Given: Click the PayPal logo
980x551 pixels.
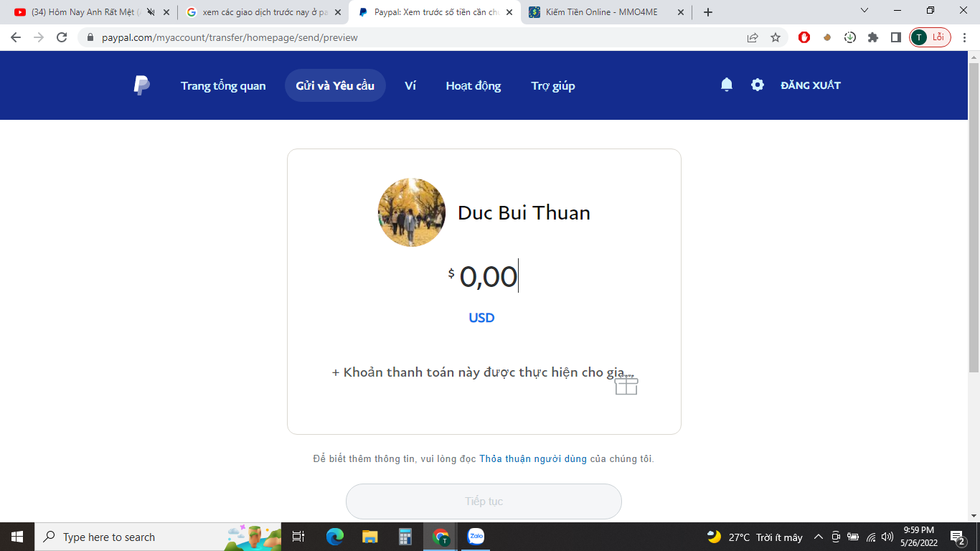Looking at the screenshot, I should tap(141, 85).
